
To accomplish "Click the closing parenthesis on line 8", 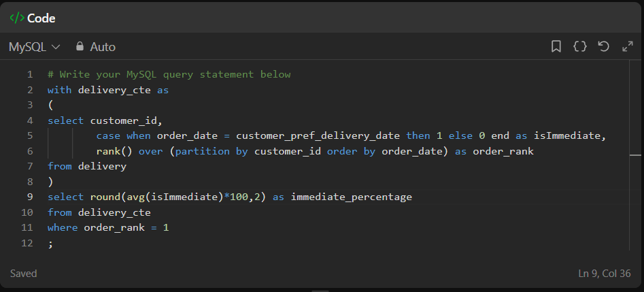I will tap(50, 182).
